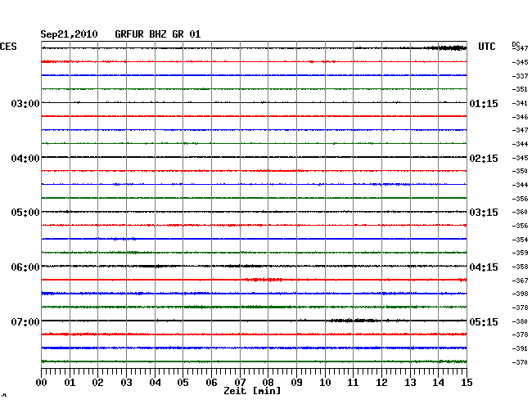Click DC offset value -360
Viewport: 532px width, 404px height.
pyautogui.click(x=520, y=212)
